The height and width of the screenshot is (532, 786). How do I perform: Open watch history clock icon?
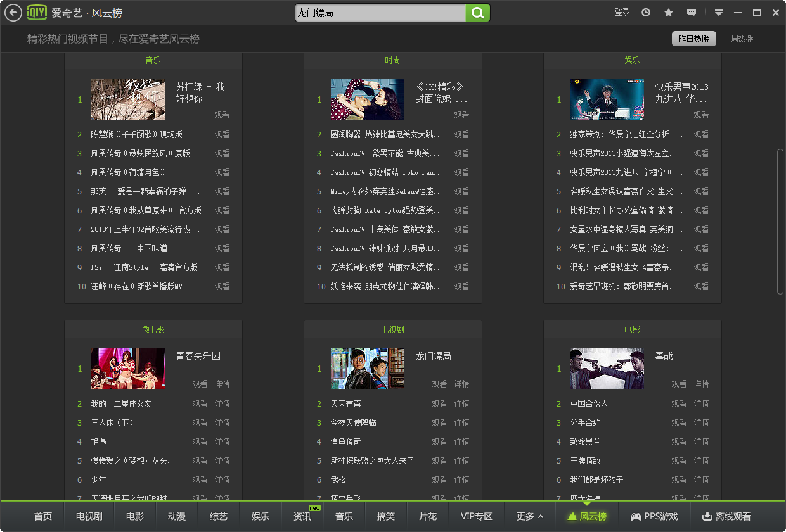tap(646, 13)
